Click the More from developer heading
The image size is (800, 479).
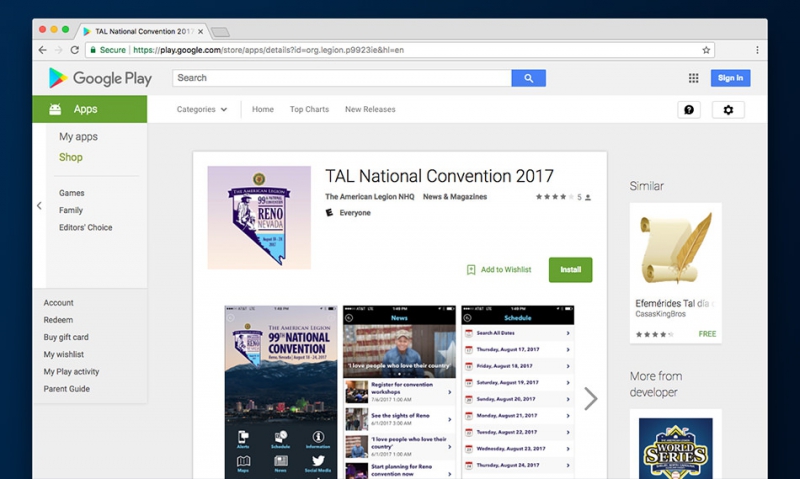point(656,384)
